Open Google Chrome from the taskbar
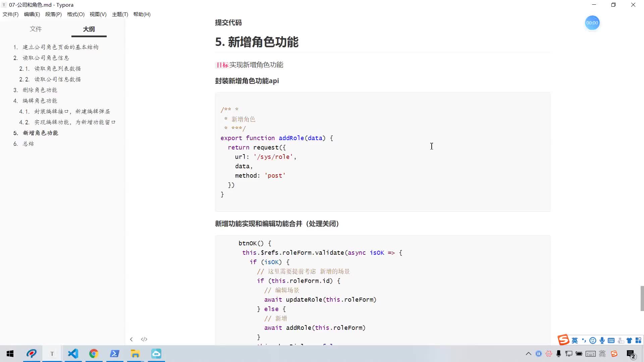 coord(94,354)
